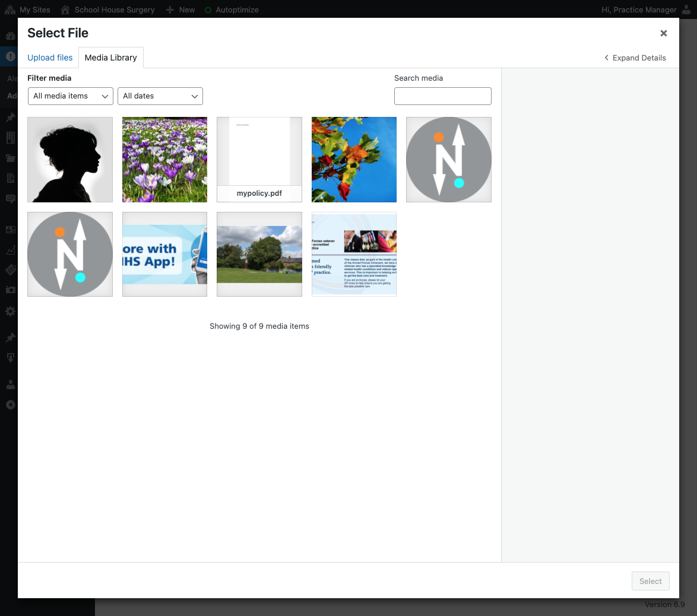
Task: Click the alert exclamation icon in sidebar
Action: coord(10,56)
